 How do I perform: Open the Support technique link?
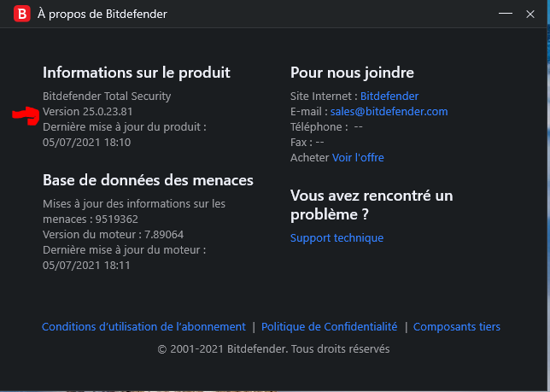tap(336, 238)
